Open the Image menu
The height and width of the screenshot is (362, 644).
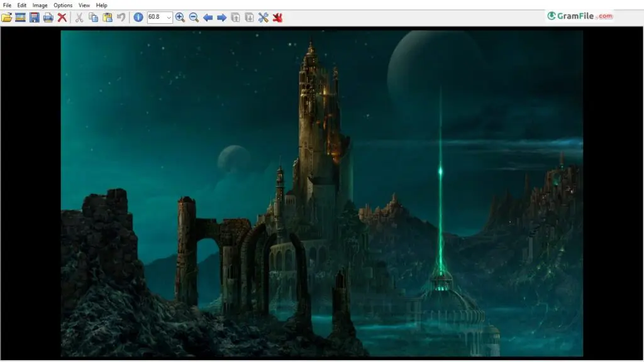click(40, 5)
